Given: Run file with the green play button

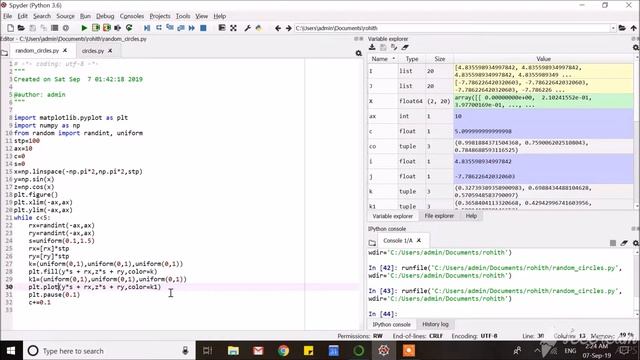Looking at the screenshot, I should 84,28.
